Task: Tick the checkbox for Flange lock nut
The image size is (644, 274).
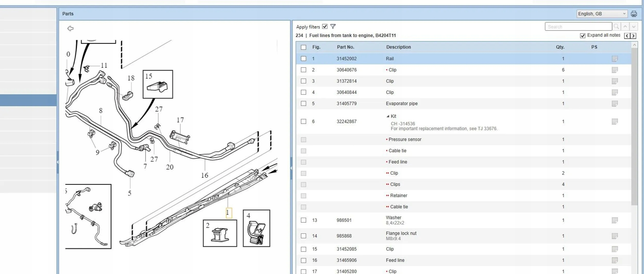Action: (303, 236)
